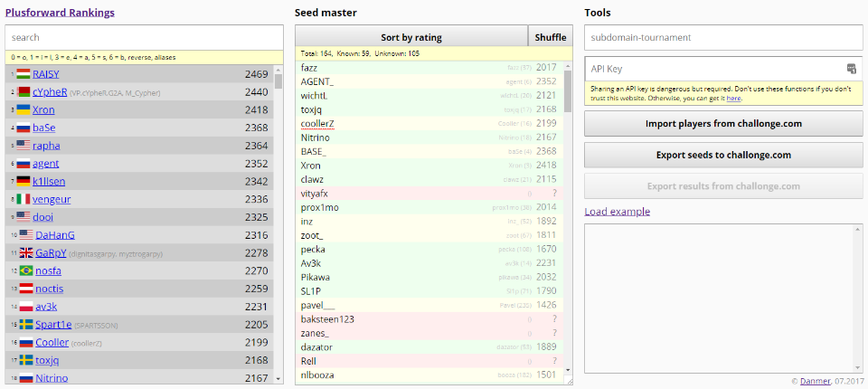The width and height of the screenshot is (868, 389).
Task: Open the Load example link
Action: coord(617,212)
